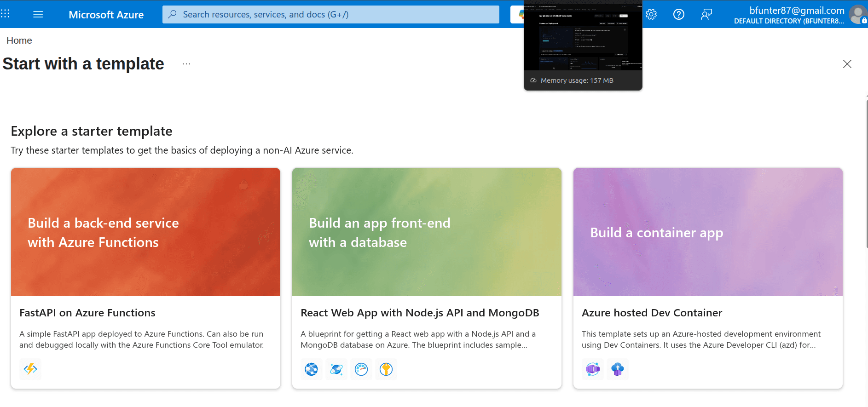
Task: Focus the Search resources, services, and docs field
Action: click(331, 14)
